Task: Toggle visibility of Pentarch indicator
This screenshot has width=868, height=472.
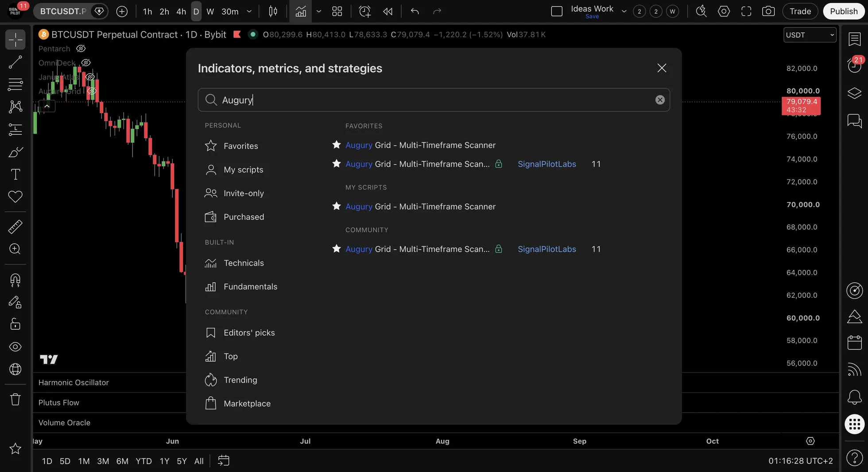Action: point(81,49)
